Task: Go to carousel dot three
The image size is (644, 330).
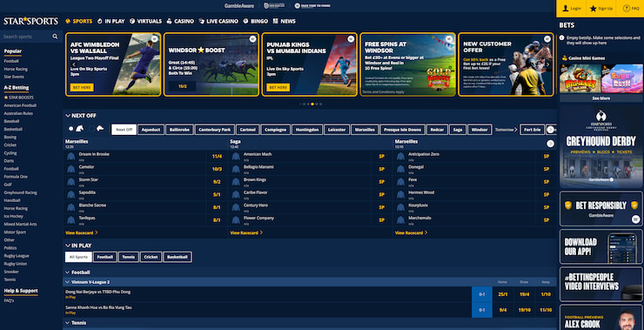Action: coord(308,104)
